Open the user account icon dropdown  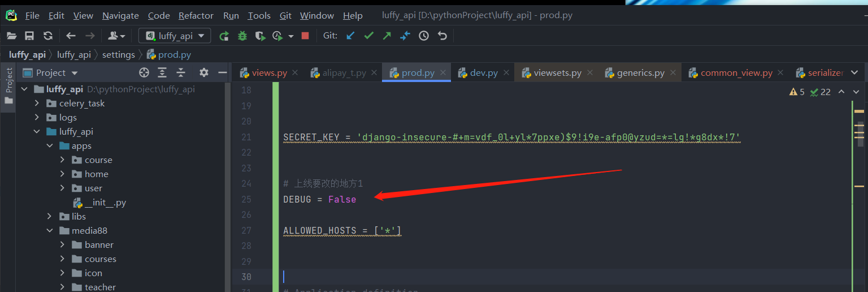tap(116, 36)
